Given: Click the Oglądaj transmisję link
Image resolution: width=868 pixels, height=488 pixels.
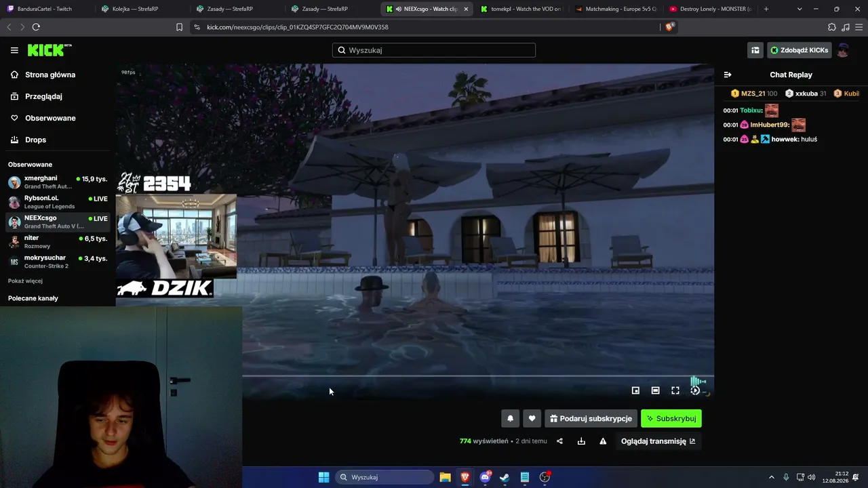Looking at the screenshot, I should 658,441.
